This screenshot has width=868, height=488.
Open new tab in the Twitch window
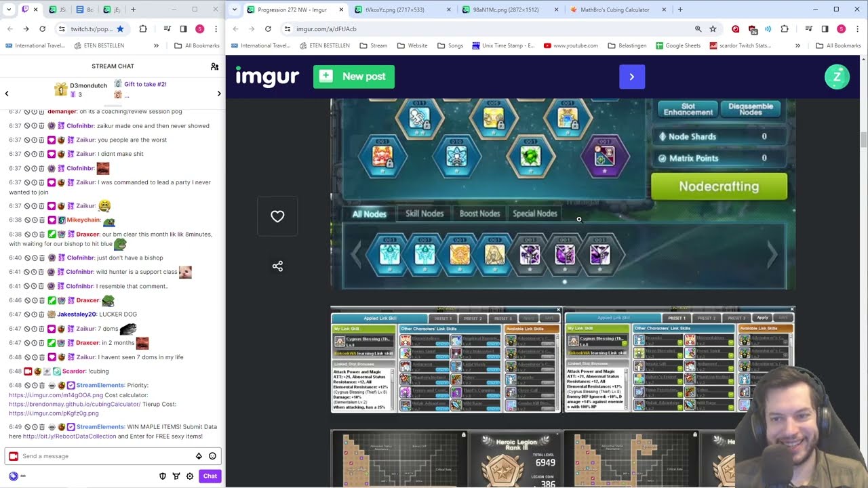click(133, 9)
